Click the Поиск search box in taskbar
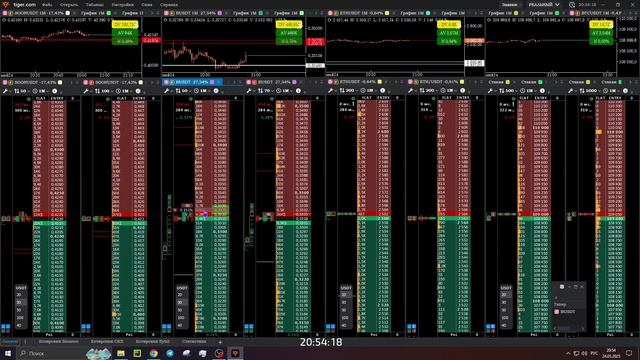640x360 pixels. (50, 353)
